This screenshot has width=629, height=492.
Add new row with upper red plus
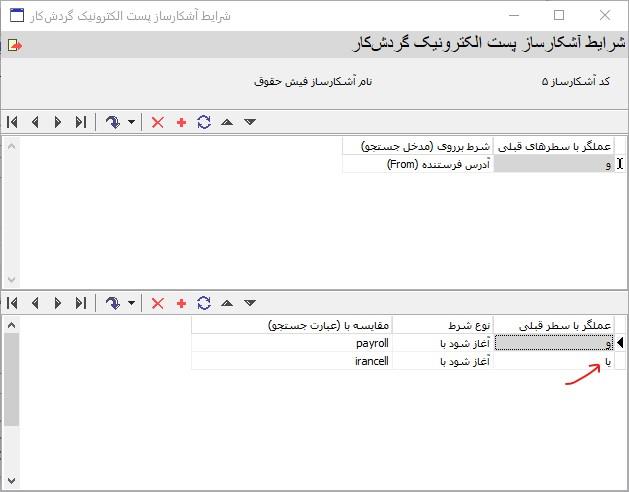[181, 122]
